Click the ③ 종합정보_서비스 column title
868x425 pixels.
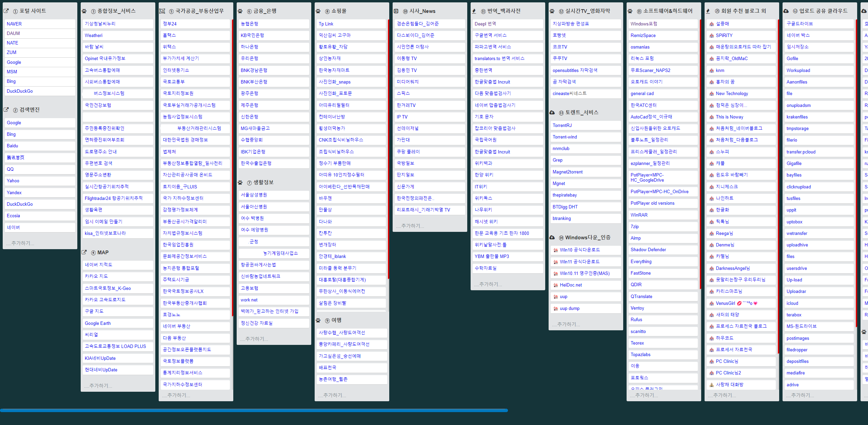click(x=113, y=11)
